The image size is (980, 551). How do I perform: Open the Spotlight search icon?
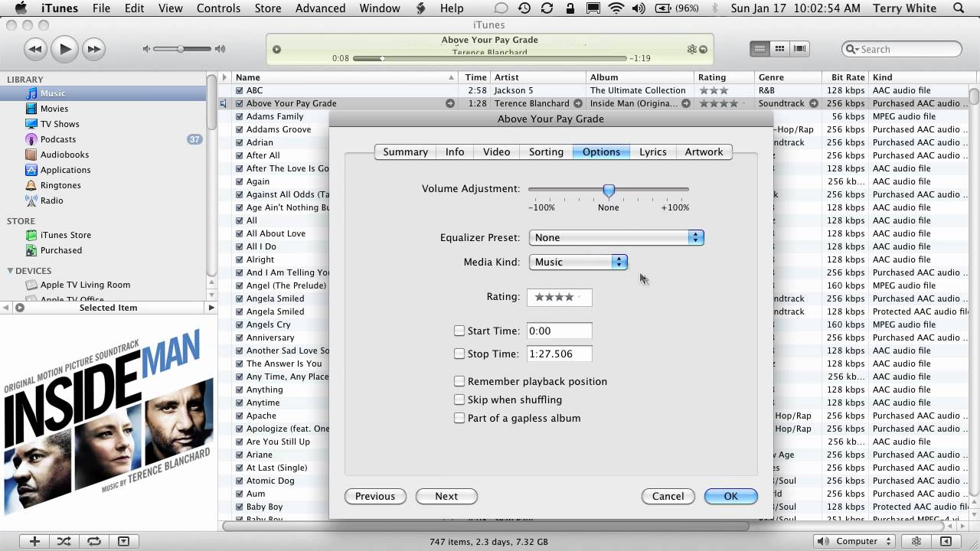959,8
